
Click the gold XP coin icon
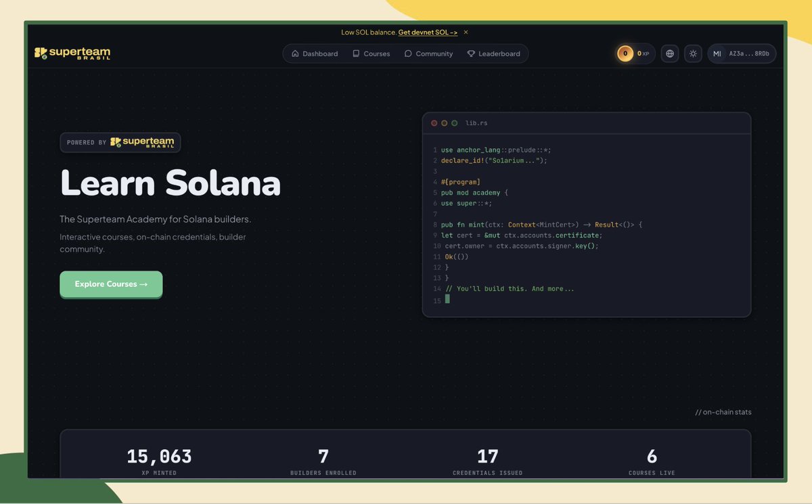pyautogui.click(x=625, y=53)
